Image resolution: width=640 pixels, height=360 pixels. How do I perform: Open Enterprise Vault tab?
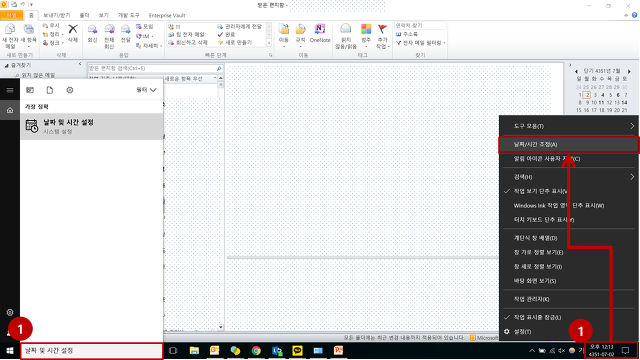pyautogui.click(x=167, y=15)
